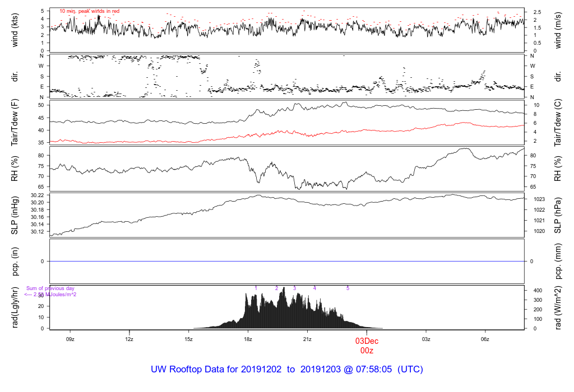This screenshot has width=574, height=392.
Task: Click the 'wind (m/s)' right axis label
Action: [x=558, y=31]
